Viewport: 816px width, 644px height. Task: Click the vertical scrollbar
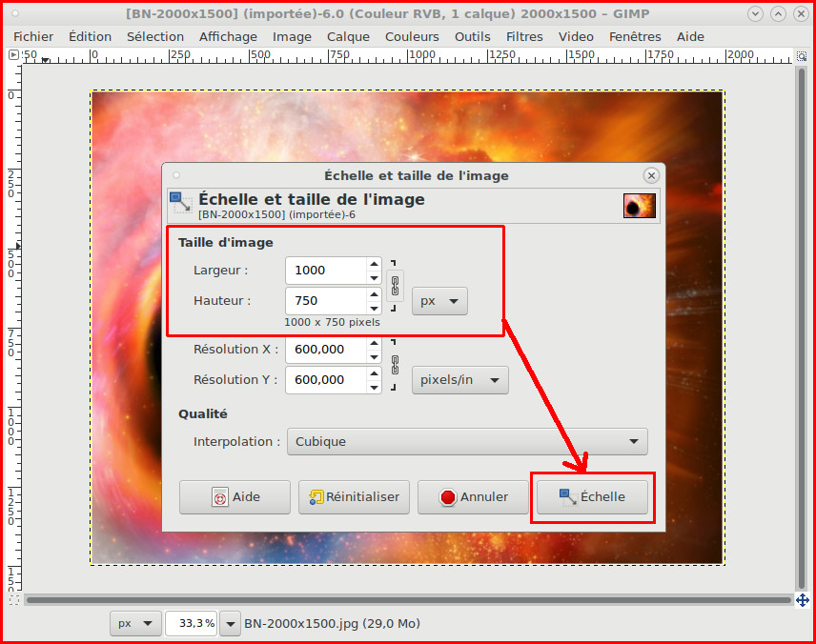pyautogui.click(x=802, y=328)
